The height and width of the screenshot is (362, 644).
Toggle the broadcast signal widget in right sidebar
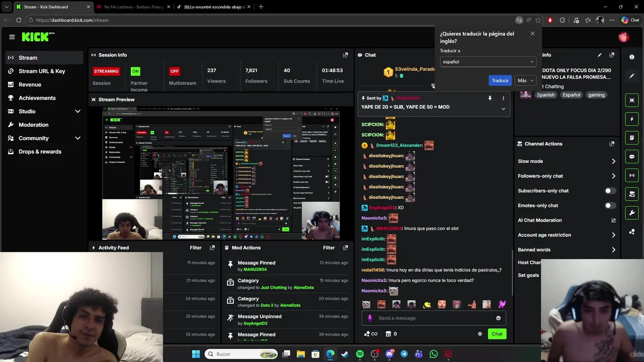(x=632, y=175)
